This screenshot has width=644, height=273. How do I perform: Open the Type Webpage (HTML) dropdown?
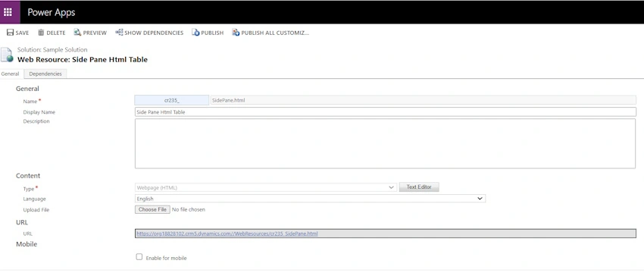tap(266, 187)
